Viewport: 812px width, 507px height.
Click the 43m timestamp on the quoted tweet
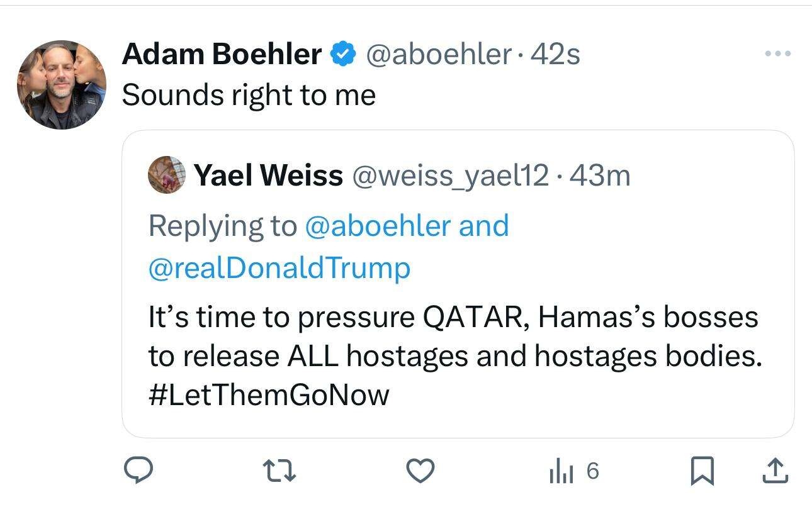click(599, 175)
